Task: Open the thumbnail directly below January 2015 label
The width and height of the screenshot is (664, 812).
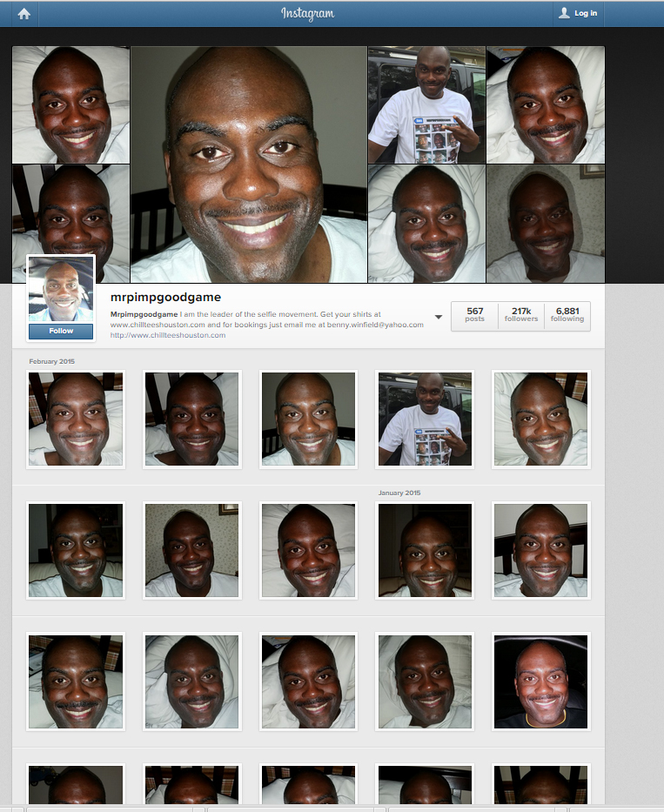Action: click(x=425, y=551)
